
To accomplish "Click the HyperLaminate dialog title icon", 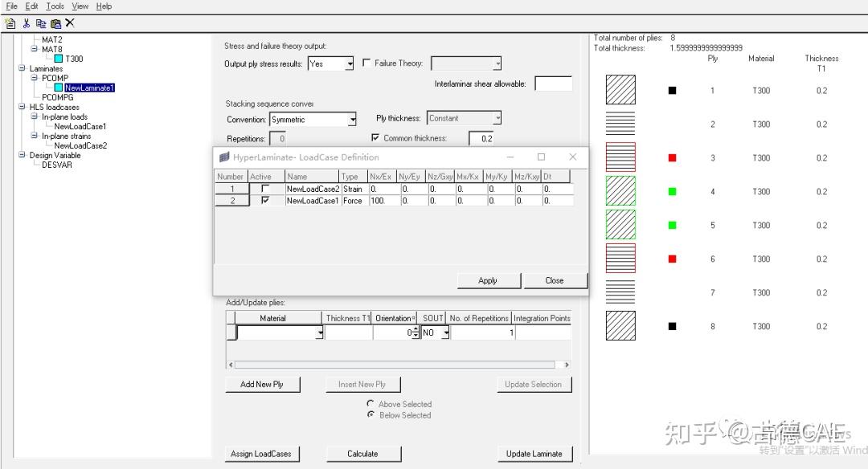I will [224, 157].
